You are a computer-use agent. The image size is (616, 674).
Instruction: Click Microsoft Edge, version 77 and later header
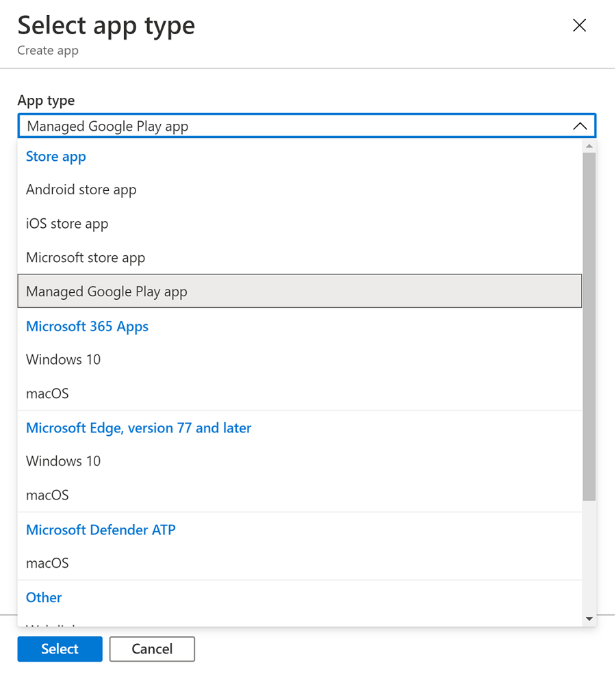pyautogui.click(x=139, y=428)
